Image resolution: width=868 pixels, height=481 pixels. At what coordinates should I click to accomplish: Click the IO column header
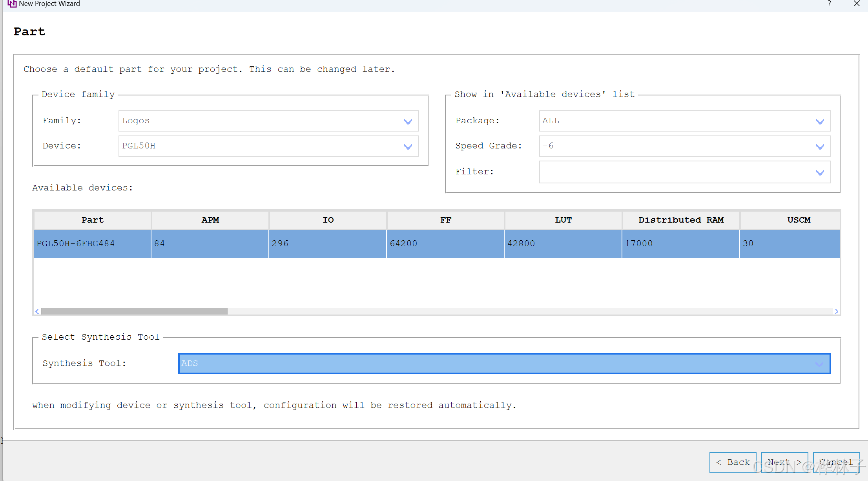click(x=328, y=220)
